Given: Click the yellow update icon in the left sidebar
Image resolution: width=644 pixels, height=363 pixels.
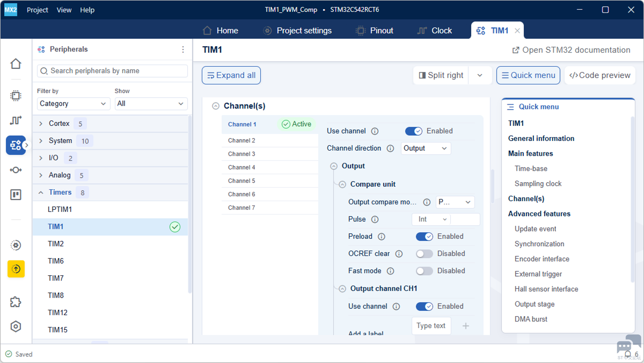Looking at the screenshot, I should pos(16,269).
